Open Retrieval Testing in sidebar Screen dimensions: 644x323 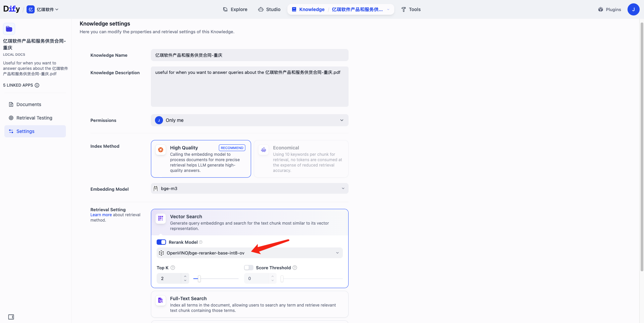point(34,118)
